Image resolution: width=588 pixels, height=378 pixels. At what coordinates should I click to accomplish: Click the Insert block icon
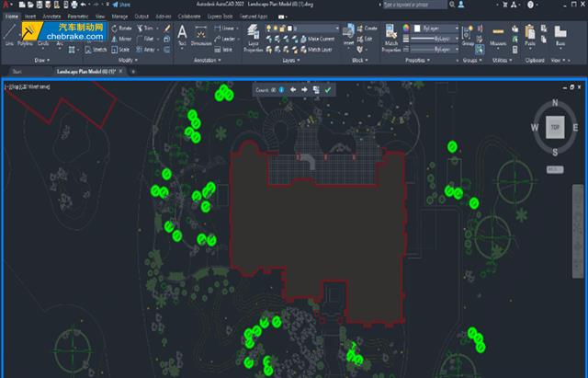point(348,36)
